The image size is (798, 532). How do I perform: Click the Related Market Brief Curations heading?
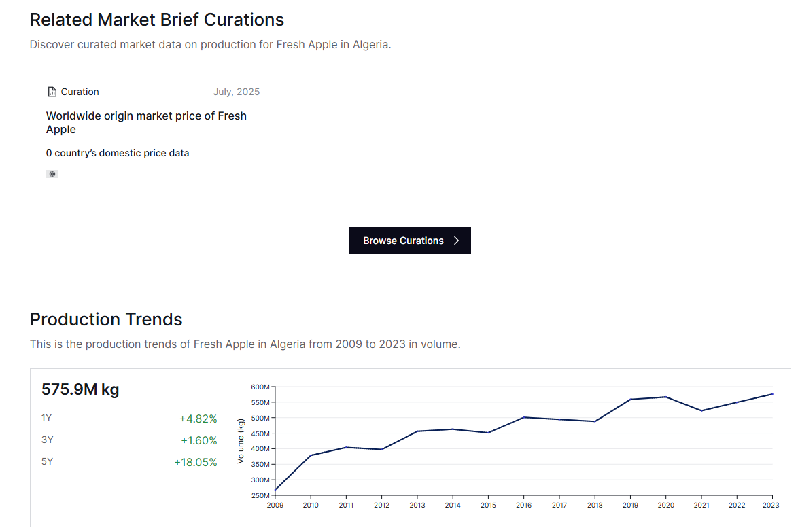tap(157, 20)
